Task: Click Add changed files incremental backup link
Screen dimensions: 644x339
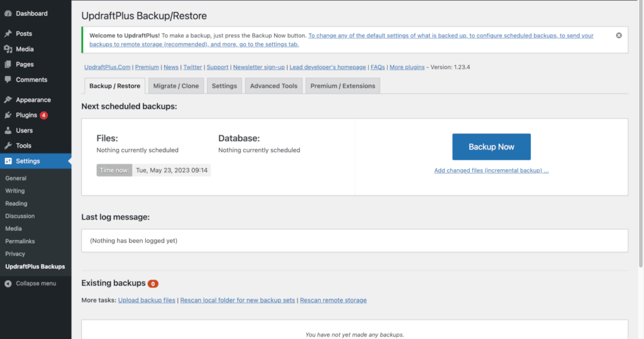Action: [491, 170]
